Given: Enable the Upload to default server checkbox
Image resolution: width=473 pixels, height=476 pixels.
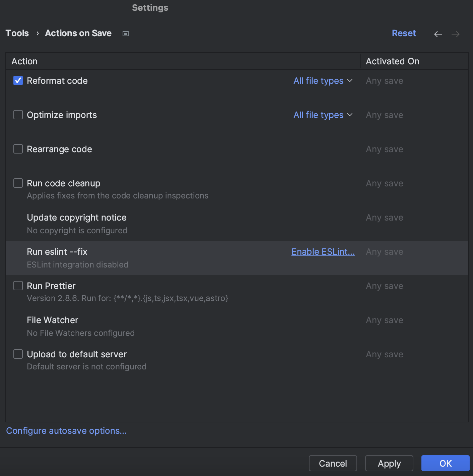Looking at the screenshot, I should click(x=18, y=354).
